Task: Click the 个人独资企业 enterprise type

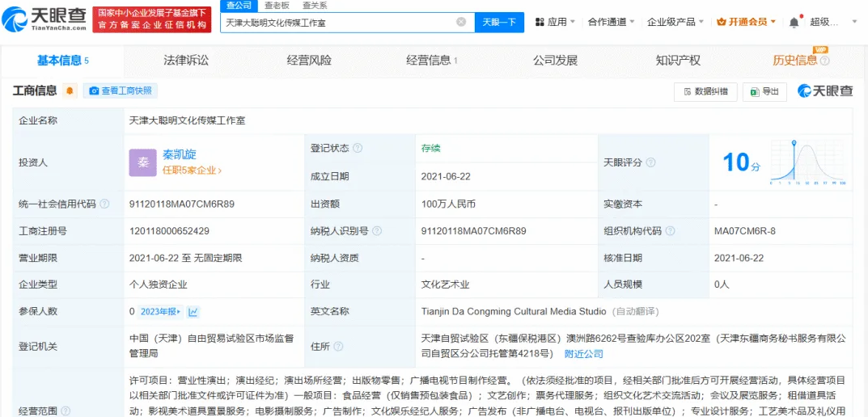Action: [158, 284]
